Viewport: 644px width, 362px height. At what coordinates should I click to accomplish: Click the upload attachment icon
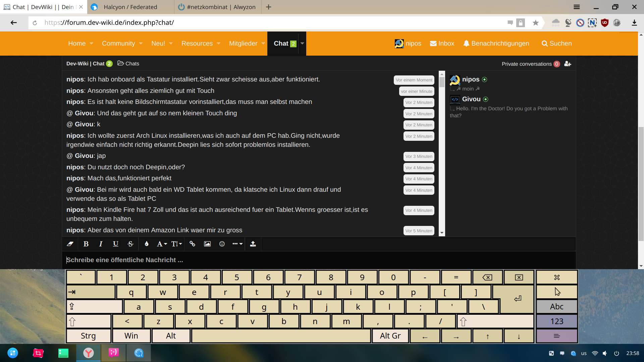coord(253,244)
